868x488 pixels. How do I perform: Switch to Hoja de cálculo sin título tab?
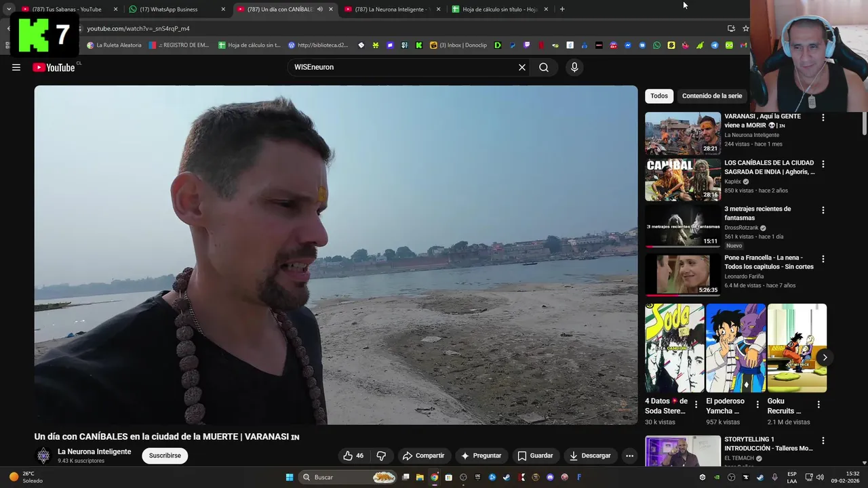coord(500,9)
